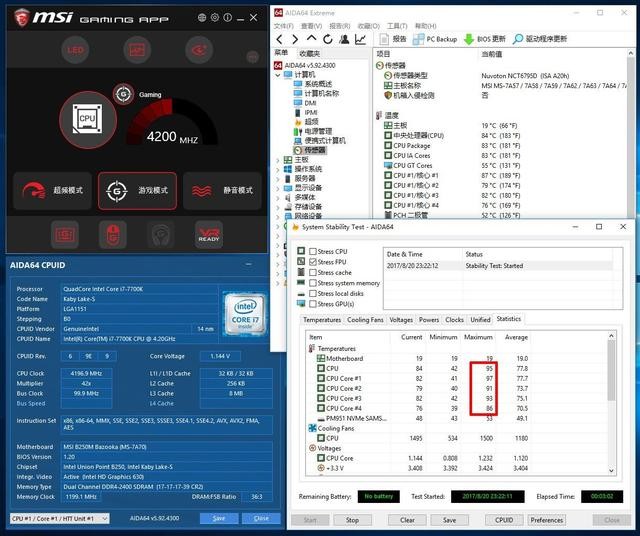The image size is (640, 536).
Task: Expand the 主板 tree node
Action: click(x=278, y=160)
